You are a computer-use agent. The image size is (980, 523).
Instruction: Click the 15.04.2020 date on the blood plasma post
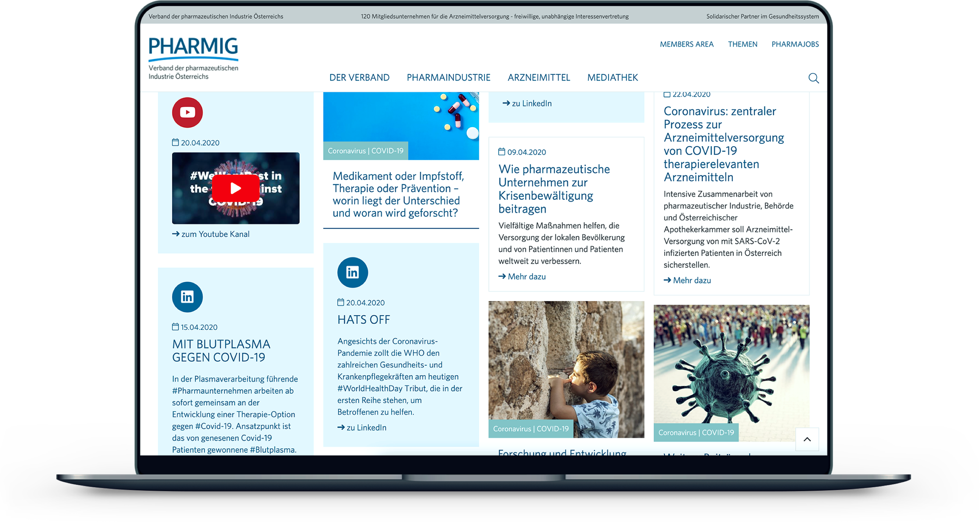(x=194, y=327)
